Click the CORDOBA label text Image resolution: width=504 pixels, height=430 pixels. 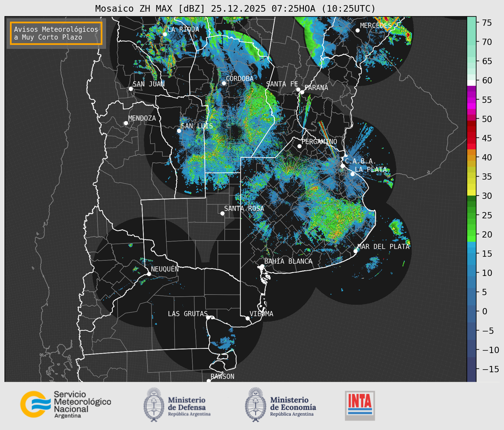pyautogui.click(x=240, y=79)
